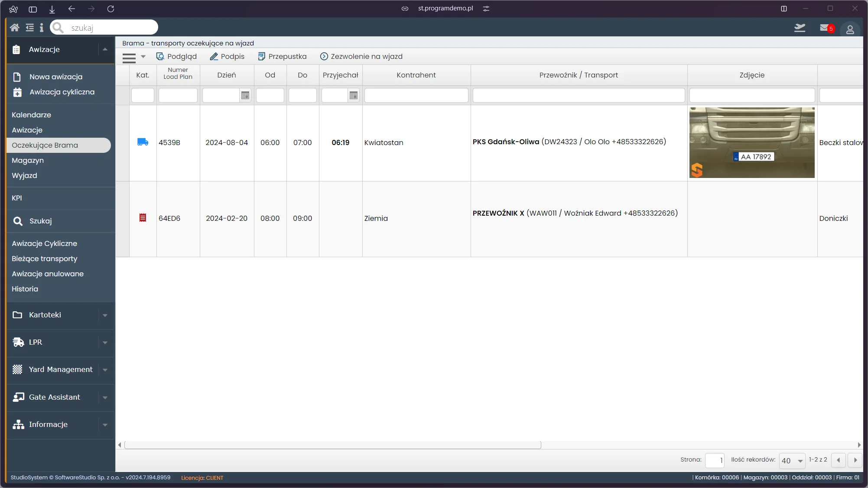Click the truck photo thumbnail AA 17892
The height and width of the screenshot is (488, 868).
pyautogui.click(x=752, y=142)
